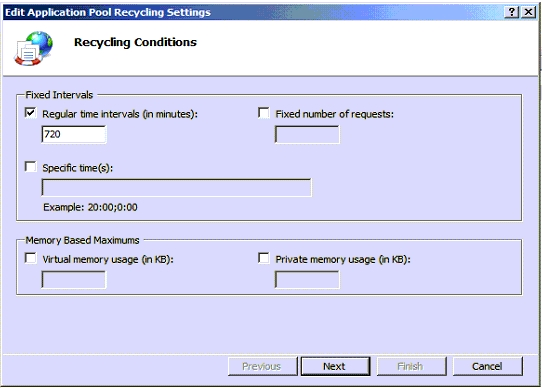Screen dimensions: 542x388
Task: Uncheck Regular time intervals checkbox
Action: coord(30,113)
